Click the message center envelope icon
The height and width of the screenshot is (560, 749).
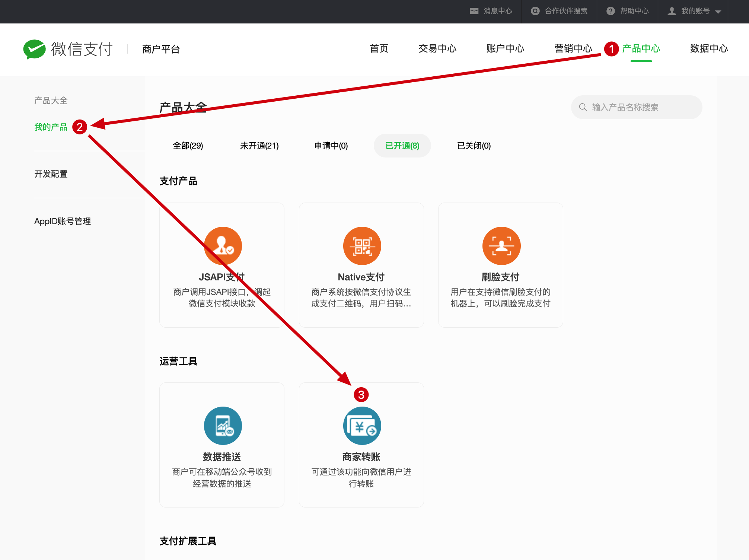coord(474,11)
